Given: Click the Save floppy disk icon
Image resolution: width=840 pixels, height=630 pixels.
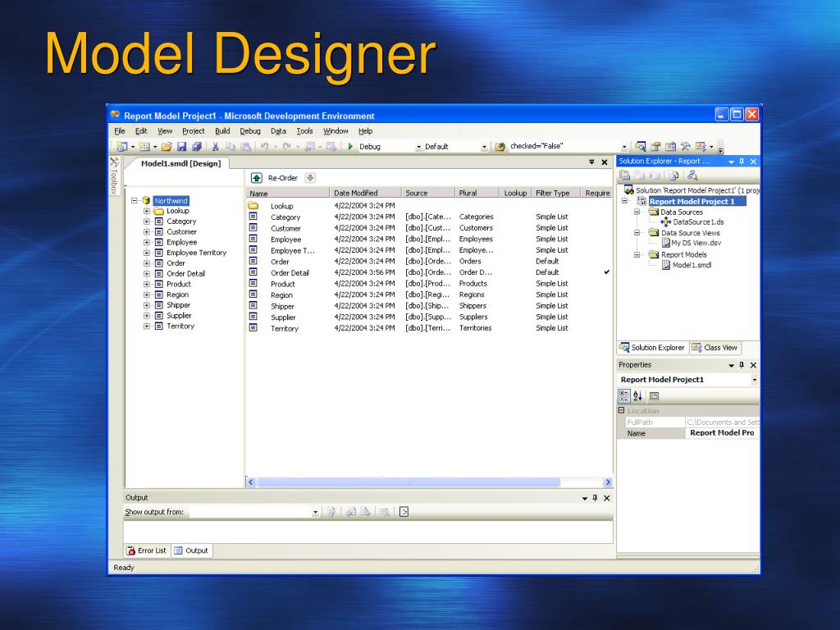Looking at the screenshot, I should coord(181,146).
